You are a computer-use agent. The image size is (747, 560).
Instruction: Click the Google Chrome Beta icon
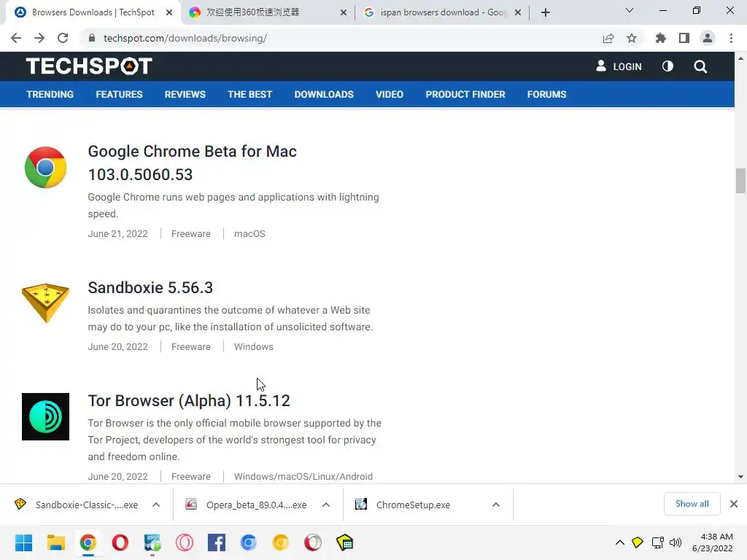point(45,167)
